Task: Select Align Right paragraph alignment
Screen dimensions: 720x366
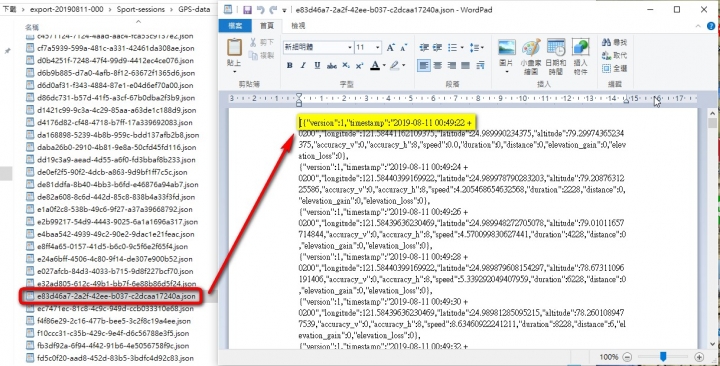Action: tap(452, 66)
